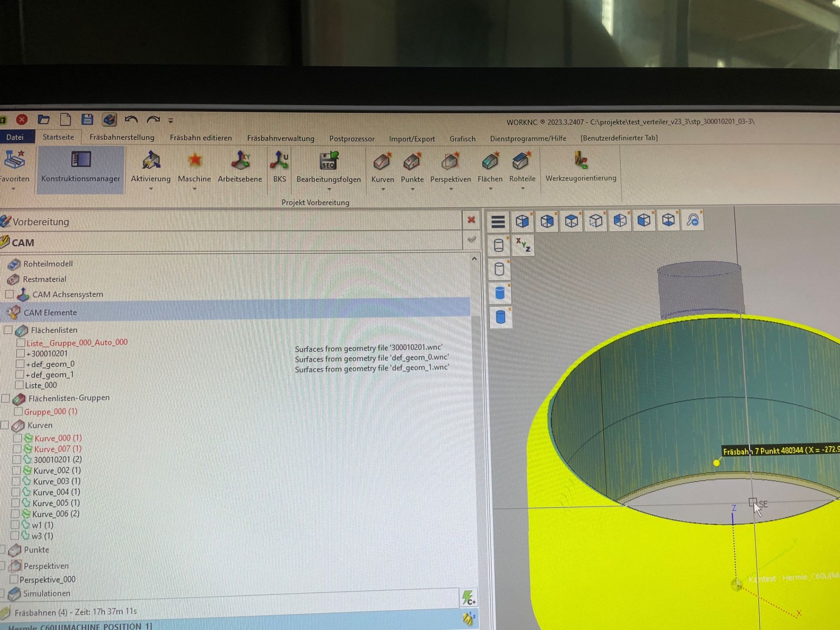
Task: Expand the Aktivierung dropdown arrow
Action: coord(150,189)
